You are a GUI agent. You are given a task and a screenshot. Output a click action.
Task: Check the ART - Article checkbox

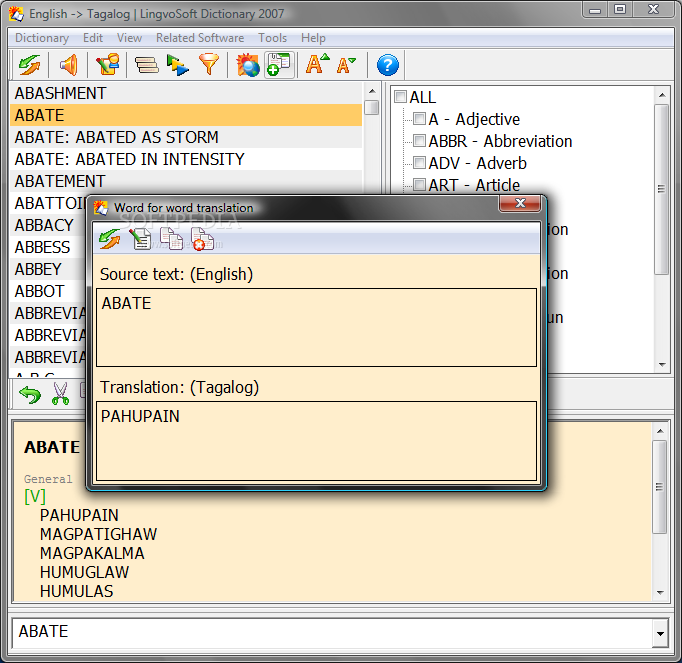[419, 184]
